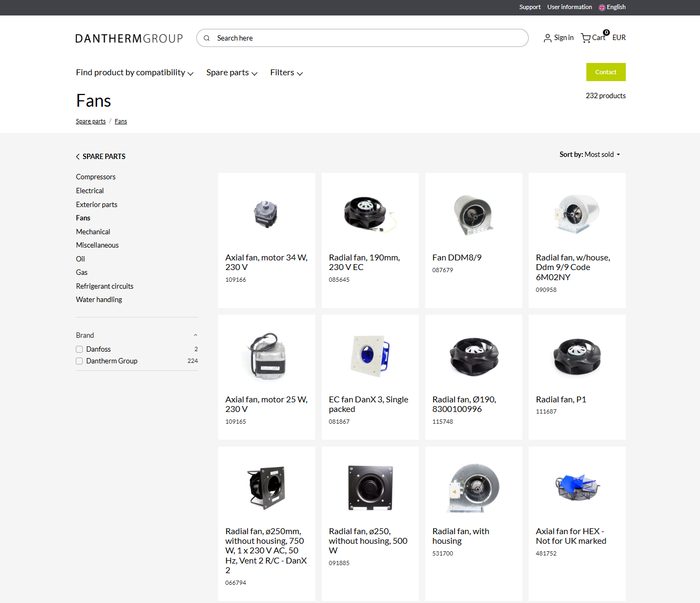700x603 pixels.
Task: Open Axial fan motor 34 W product image
Action: [266, 214]
